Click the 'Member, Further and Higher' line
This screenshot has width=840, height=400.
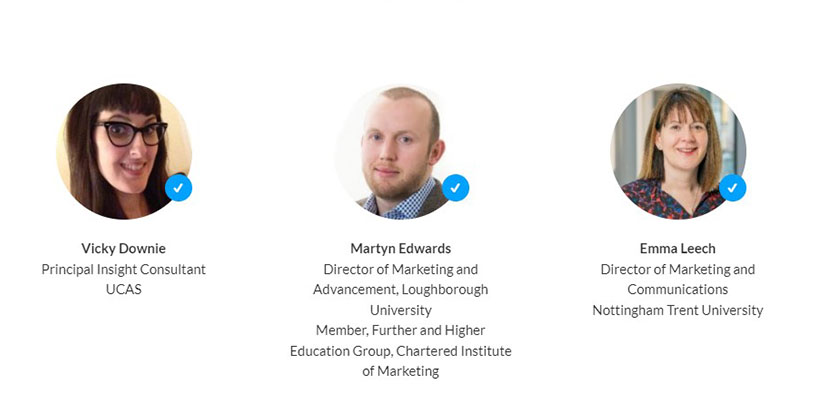tap(400, 330)
